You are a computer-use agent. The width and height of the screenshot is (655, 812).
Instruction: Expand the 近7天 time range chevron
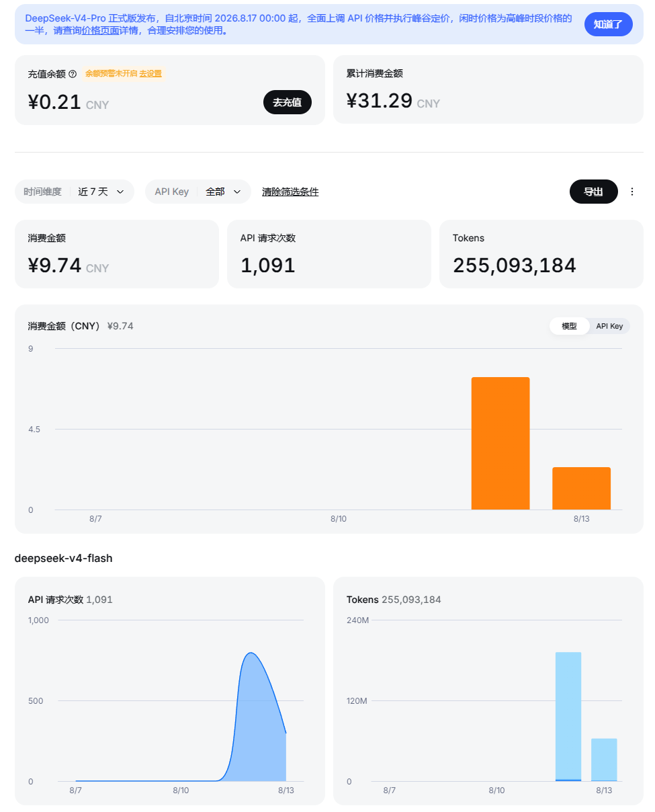120,192
